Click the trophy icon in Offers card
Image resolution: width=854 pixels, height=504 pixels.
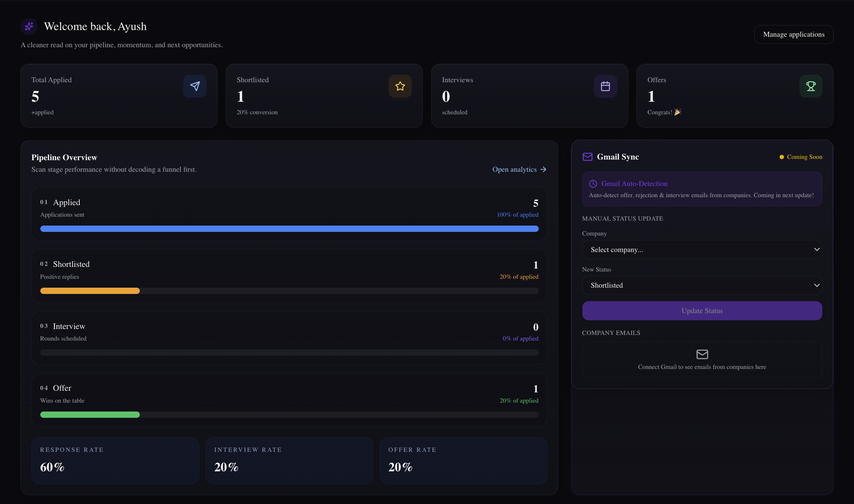[811, 86]
